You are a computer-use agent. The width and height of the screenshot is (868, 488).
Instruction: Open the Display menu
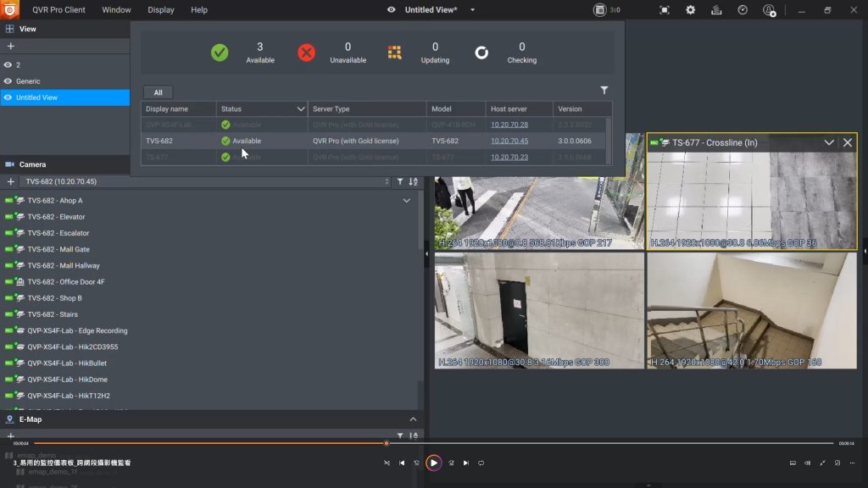[x=160, y=10]
